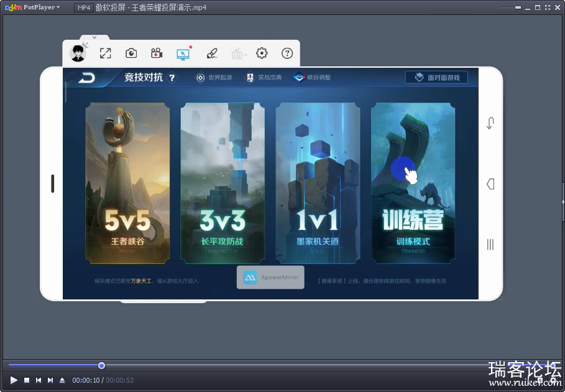The width and height of the screenshot is (565, 392).
Task: Click the total duration 00:00:53
Action: pyautogui.click(x=119, y=380)
